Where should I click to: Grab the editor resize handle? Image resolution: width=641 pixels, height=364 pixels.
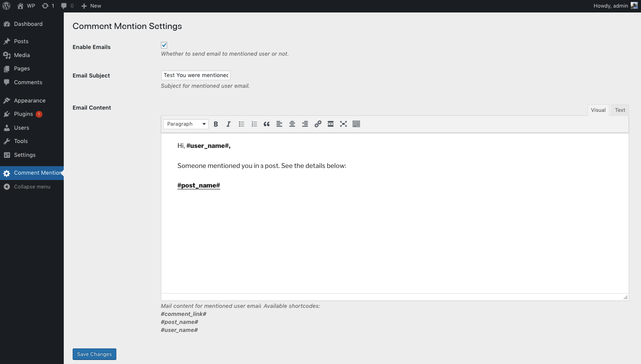625,297
